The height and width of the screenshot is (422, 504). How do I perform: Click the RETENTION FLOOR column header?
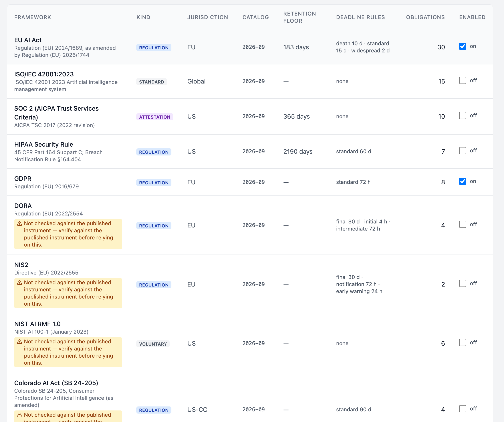[300, 17]
